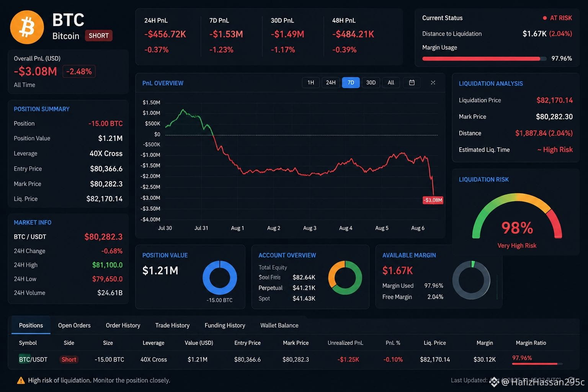Click the collapse icon beside the calendar button
The width and height of the screenshot is (588, 392).
point(433,83)
